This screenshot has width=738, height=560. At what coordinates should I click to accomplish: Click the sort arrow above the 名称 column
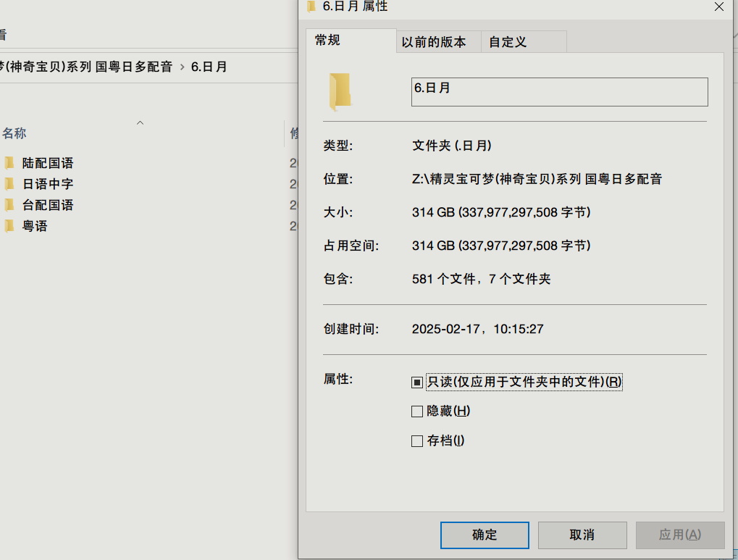[x=140, y=123]
